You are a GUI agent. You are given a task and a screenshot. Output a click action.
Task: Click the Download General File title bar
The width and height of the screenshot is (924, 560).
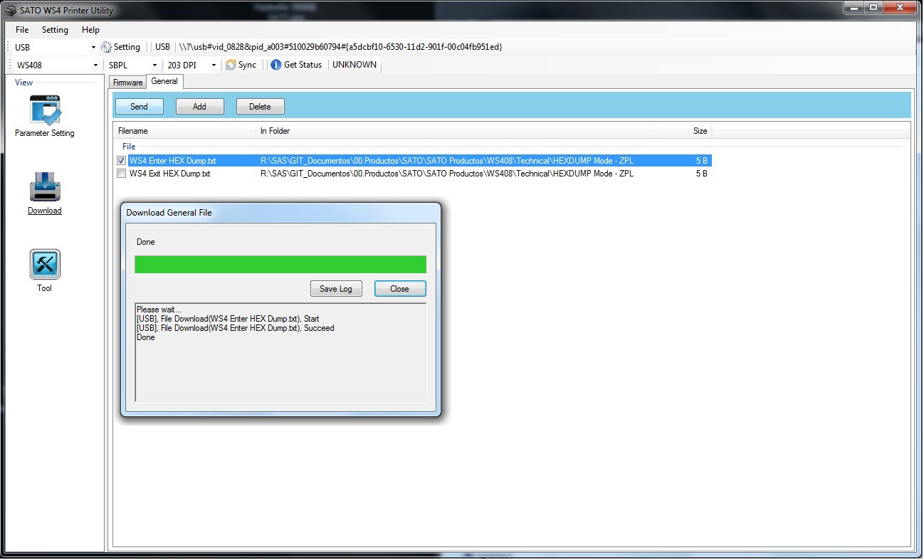(280, 212)
